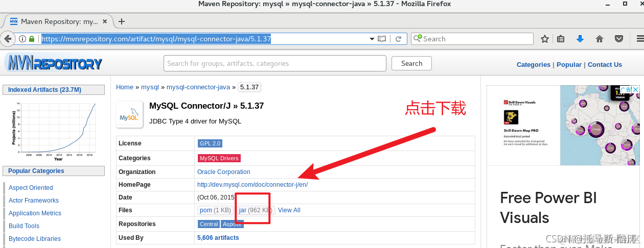Toggle reader view icon in address bar

382,39
